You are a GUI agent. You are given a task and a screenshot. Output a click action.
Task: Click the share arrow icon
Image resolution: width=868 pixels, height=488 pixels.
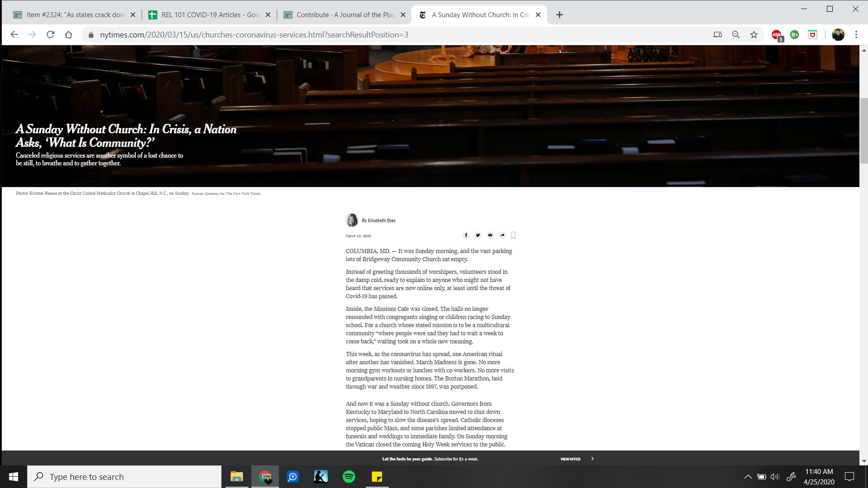point(502,235)
